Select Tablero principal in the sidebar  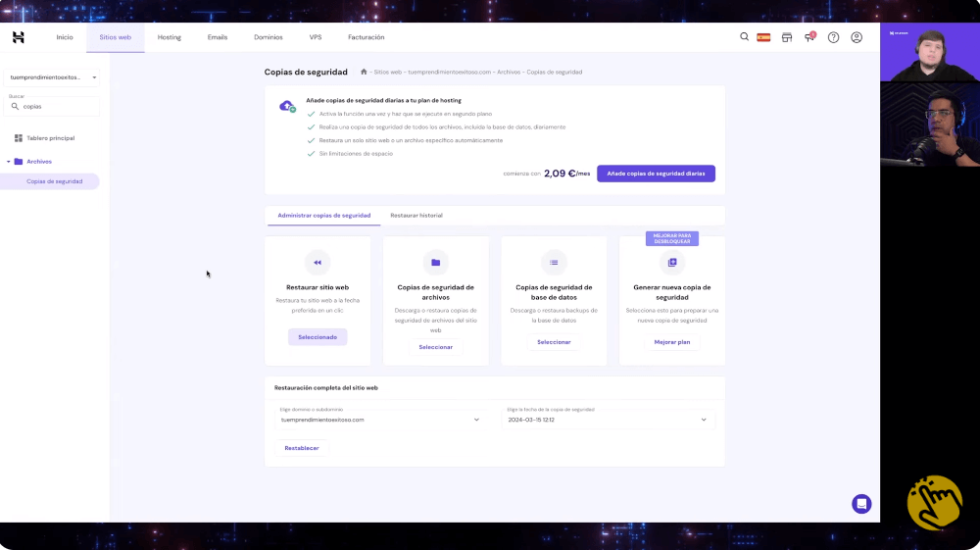tap(51, 138)
